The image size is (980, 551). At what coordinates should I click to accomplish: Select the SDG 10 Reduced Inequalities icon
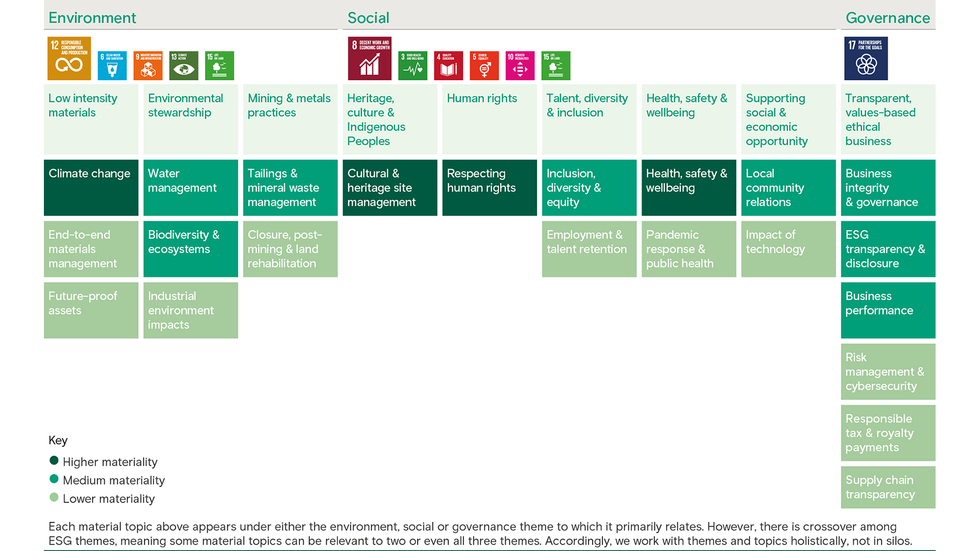tap(520, 65)
